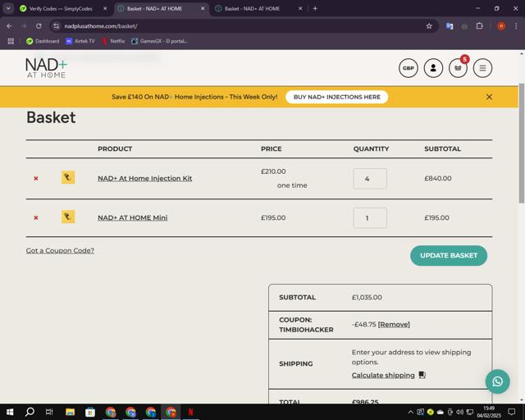Image resolution: width=525 pixels, height=420 pixels.
Task: Close the Verify Codes tab
Action: (105, 9)
